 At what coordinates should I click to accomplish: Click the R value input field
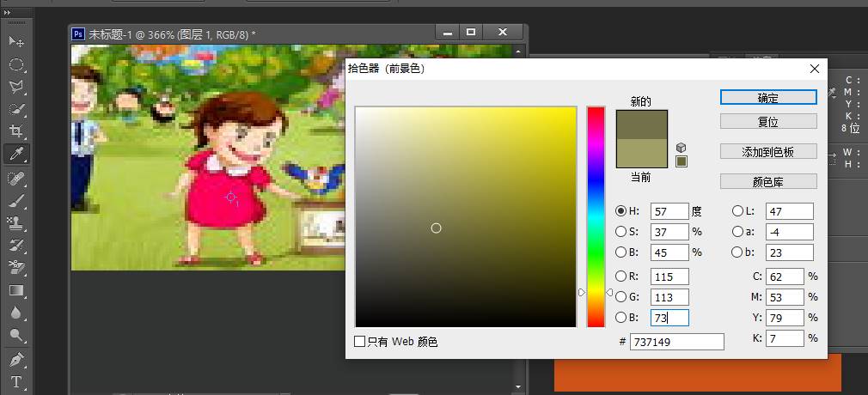[669, 276]
